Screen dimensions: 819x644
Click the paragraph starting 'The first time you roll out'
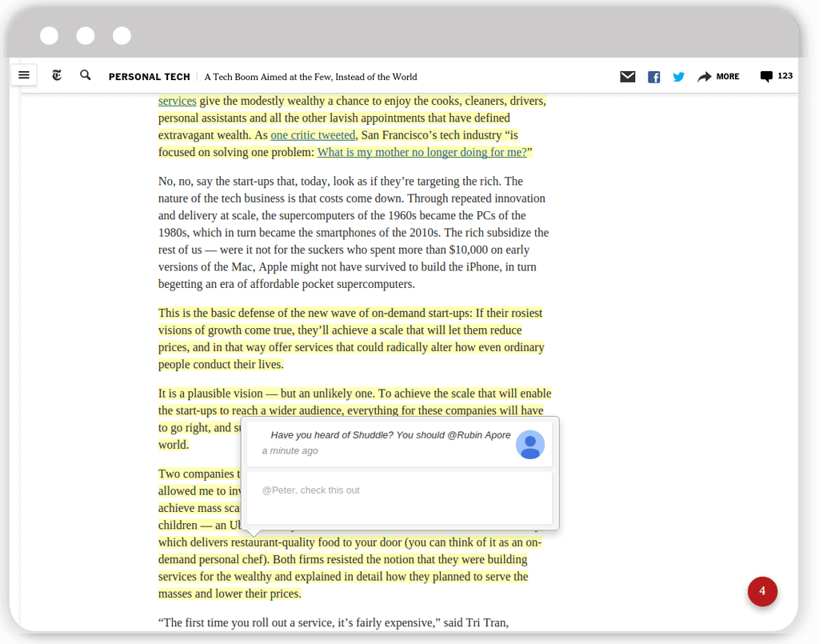[x=334, y=622]
